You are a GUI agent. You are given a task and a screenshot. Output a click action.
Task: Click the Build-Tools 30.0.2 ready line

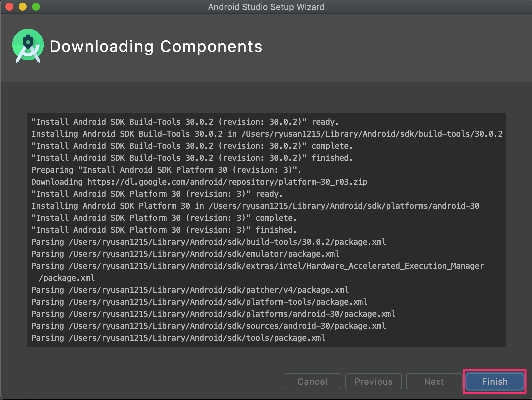[x=185, y=122]
